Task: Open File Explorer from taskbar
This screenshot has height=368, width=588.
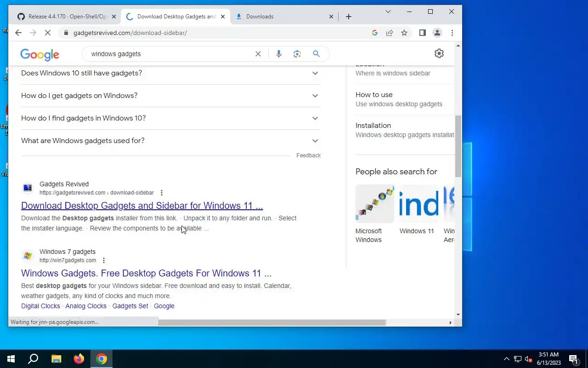Action: click(x=56, y=359)
